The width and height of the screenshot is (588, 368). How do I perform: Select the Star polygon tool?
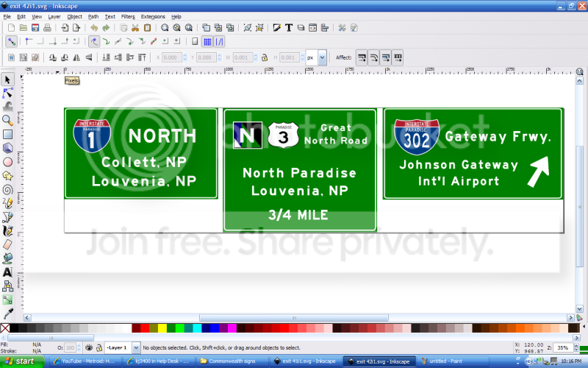pyautogui.click(x=7, y=176)
